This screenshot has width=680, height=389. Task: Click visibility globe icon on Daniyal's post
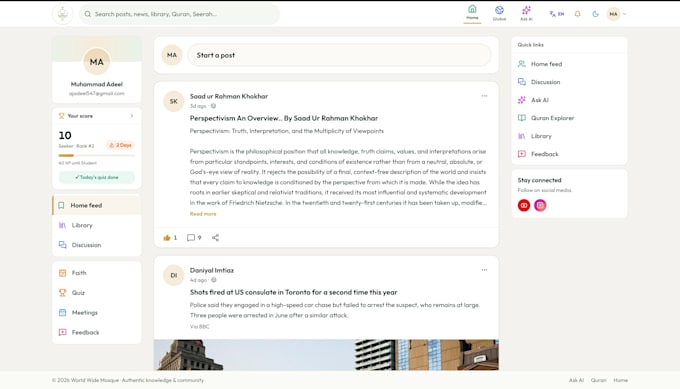pyautogui.click(x=213, y=280)
